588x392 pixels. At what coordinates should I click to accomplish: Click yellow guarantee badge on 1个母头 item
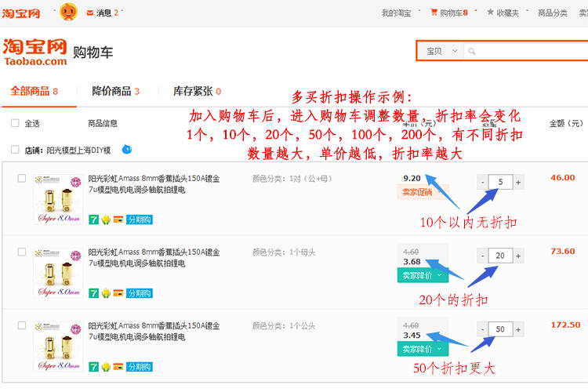coord(106,293)
